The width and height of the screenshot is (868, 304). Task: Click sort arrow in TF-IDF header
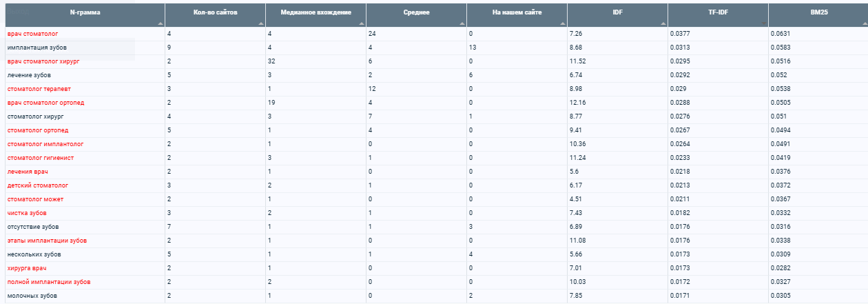click(x=763, y=23)
